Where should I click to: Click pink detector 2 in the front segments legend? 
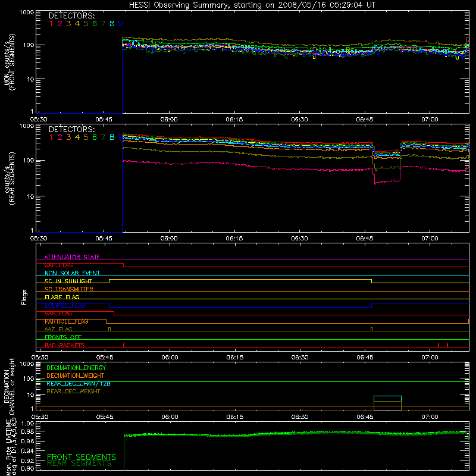click(60, 24)
